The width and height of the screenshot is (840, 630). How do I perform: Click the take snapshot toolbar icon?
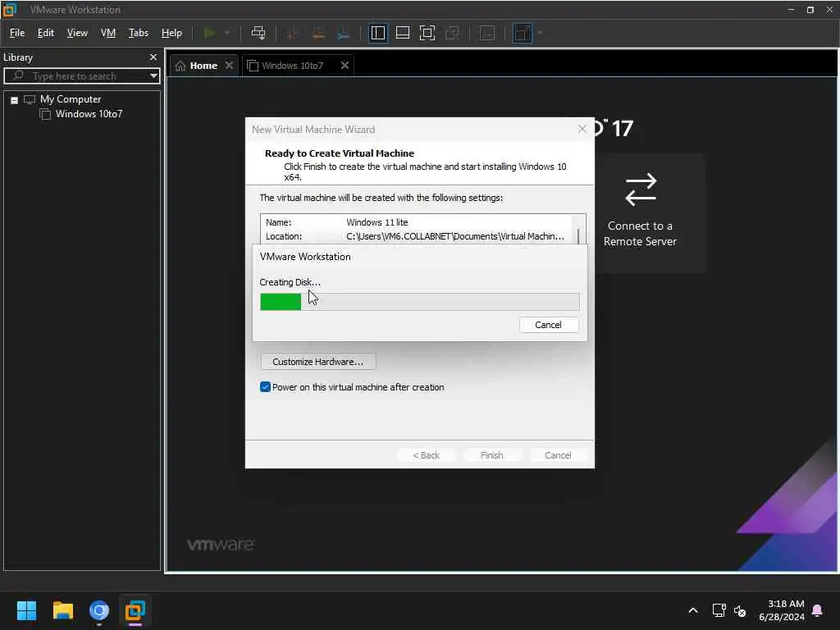point(293,33)
